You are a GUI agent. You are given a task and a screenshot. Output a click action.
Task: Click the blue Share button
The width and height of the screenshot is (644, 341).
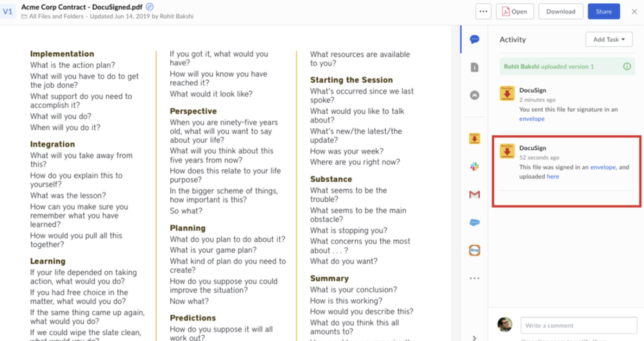point(603,12)
